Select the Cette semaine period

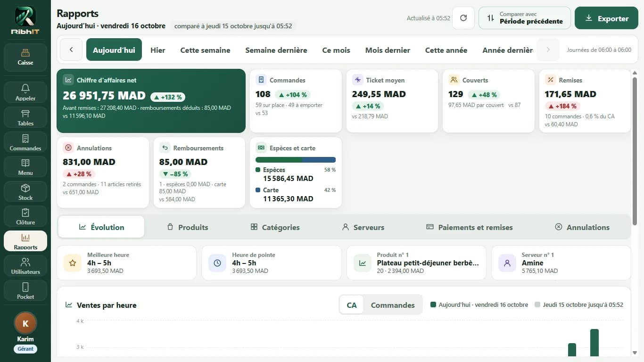pos(206,49)
